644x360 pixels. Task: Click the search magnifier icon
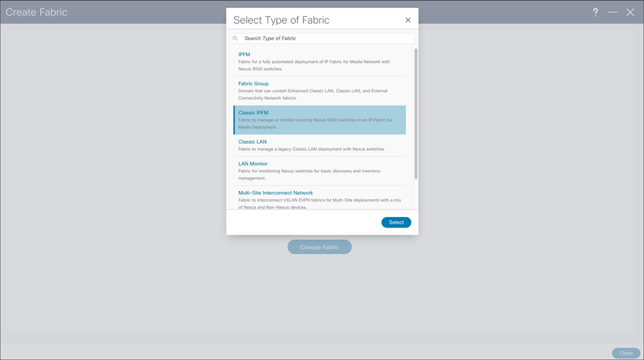pos(235,38)
